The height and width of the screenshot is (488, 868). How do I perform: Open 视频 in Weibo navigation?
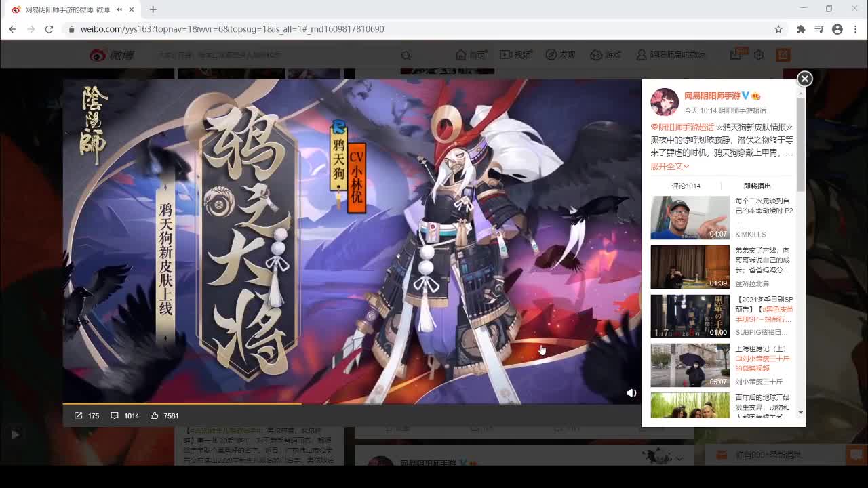[x=517, y=55]
